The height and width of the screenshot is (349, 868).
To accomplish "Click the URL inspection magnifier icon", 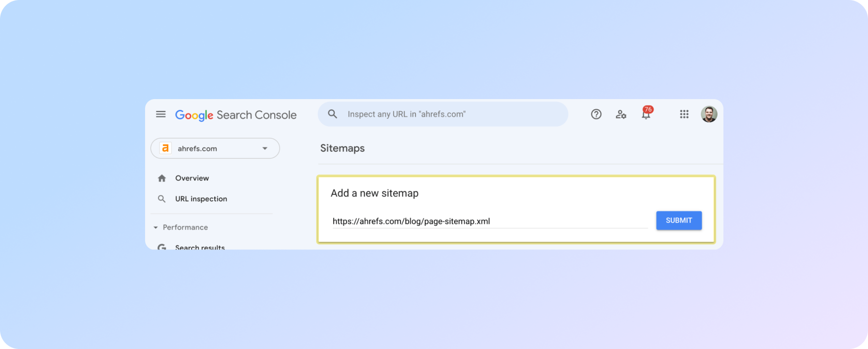I will point(162,199).
